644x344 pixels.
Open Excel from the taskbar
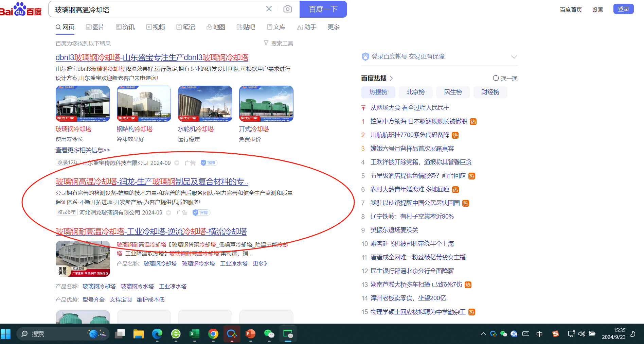pos(194,334)
